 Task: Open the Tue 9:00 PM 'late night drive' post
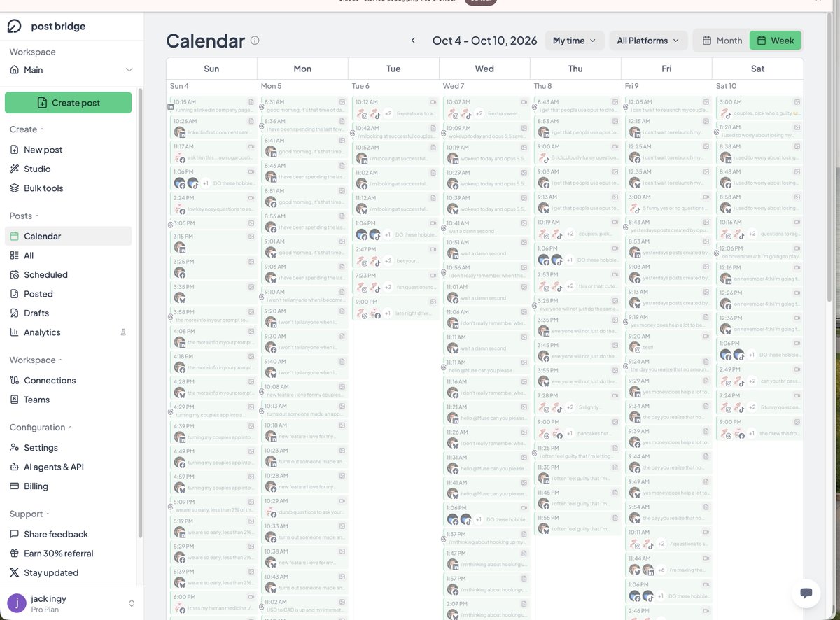point(394,309)
